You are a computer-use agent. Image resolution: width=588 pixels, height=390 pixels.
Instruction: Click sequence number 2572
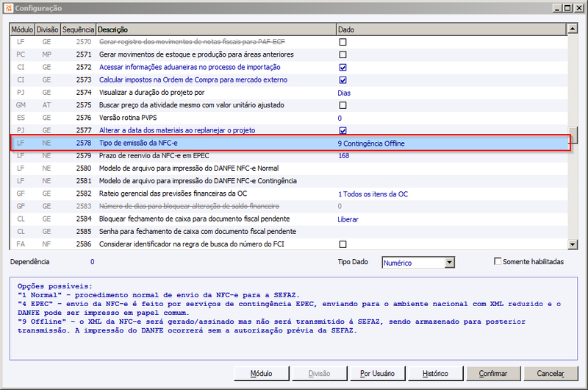tap(84, 67)
